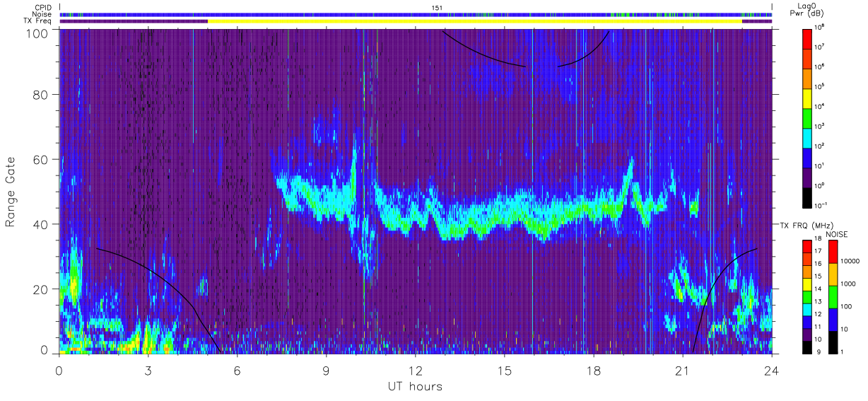Click the yellow segment of the TX Freq strip

click(x=475, y=21)
